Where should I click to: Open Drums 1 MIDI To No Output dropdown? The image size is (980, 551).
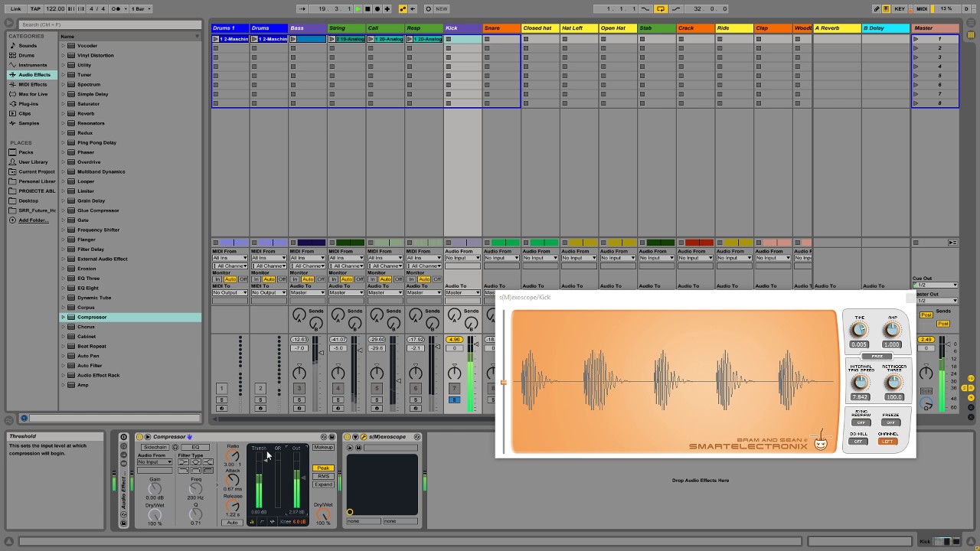pyautogui.click(x=230, y=292)
